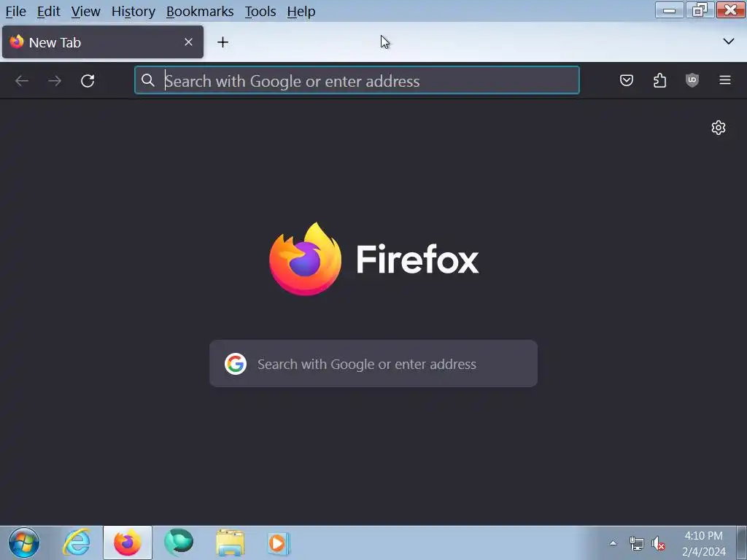
Task: Restore down the Firefox window
Action: 700,10
